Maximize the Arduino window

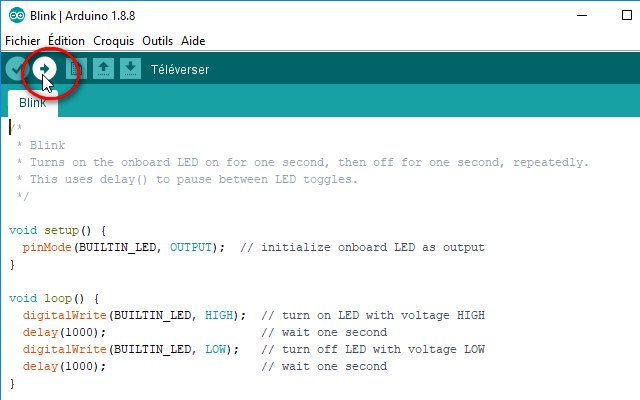click(x=627, y=16)
